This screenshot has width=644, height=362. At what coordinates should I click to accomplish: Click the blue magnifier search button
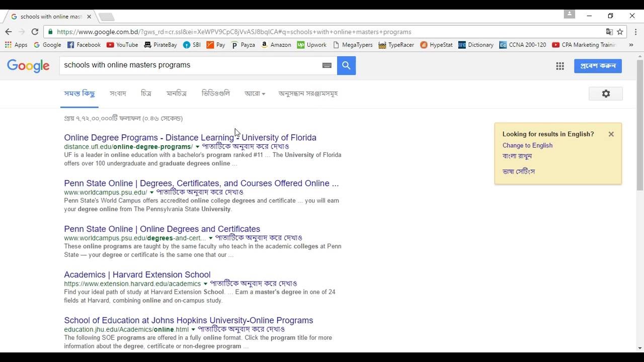click(x=346, y=65)
